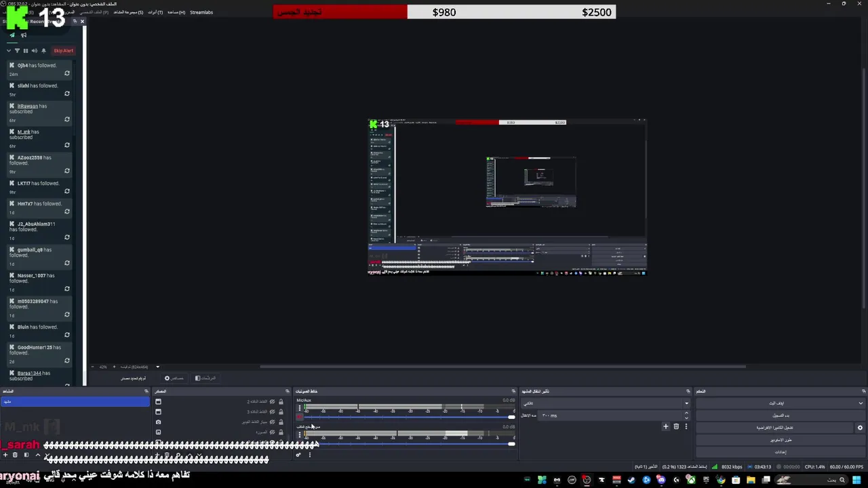Replay the slixhi follow alert
This screenshot has height=488, width=868.
[x=66, y=94]
